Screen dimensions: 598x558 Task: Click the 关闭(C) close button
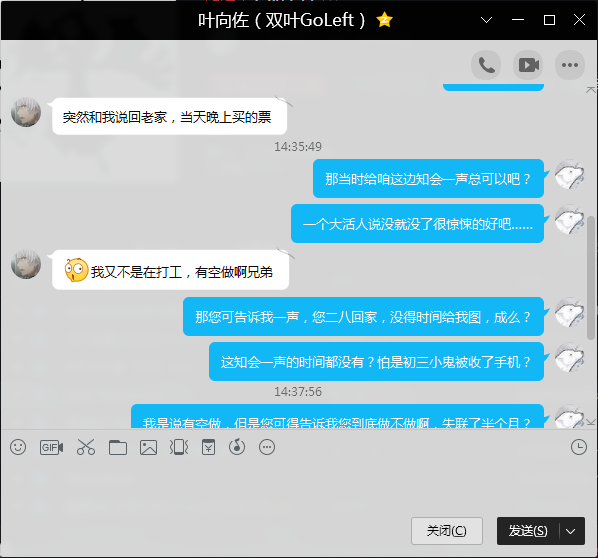447,531
